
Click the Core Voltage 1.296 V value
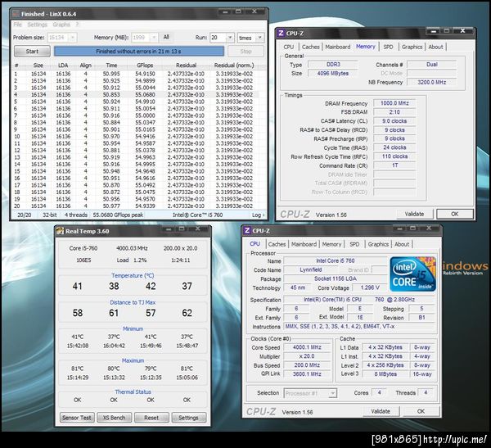[370, 287]
